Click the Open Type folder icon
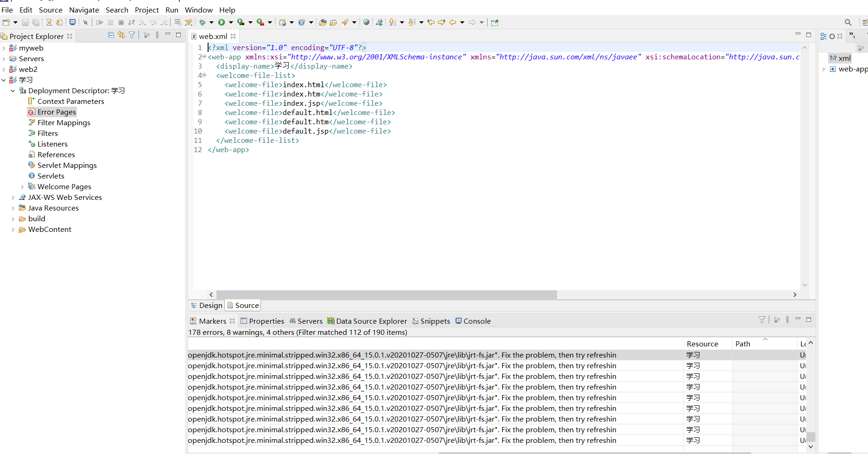This screenshot has height=454, width=868. pos(323,22)
